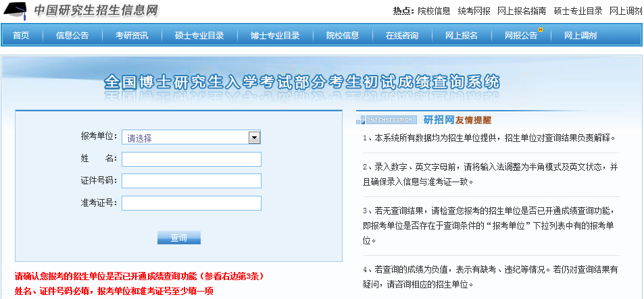Click the 准考证号 input field
Image resolution: width=644 pixels, height=299 pixels.
click(x=191, y=203)
